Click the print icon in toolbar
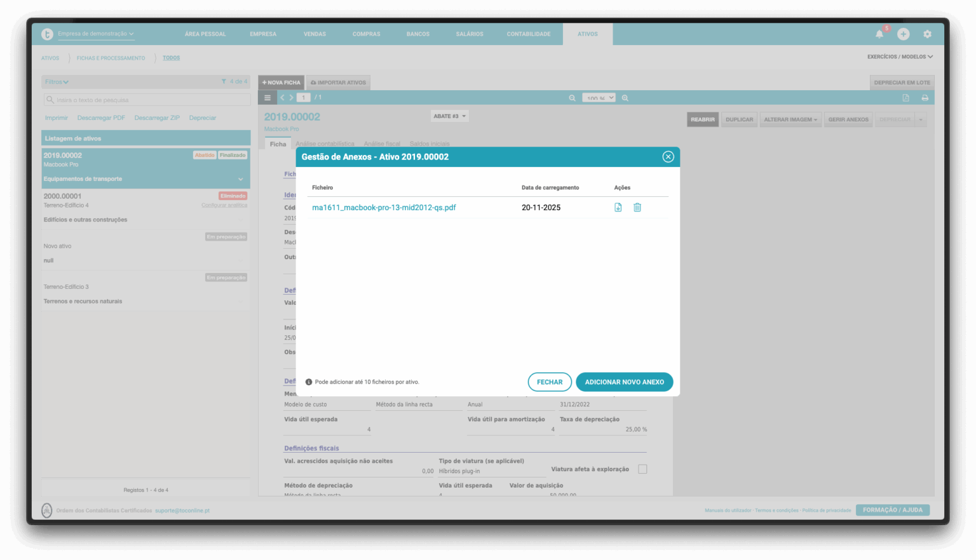 tap(925, 98)
